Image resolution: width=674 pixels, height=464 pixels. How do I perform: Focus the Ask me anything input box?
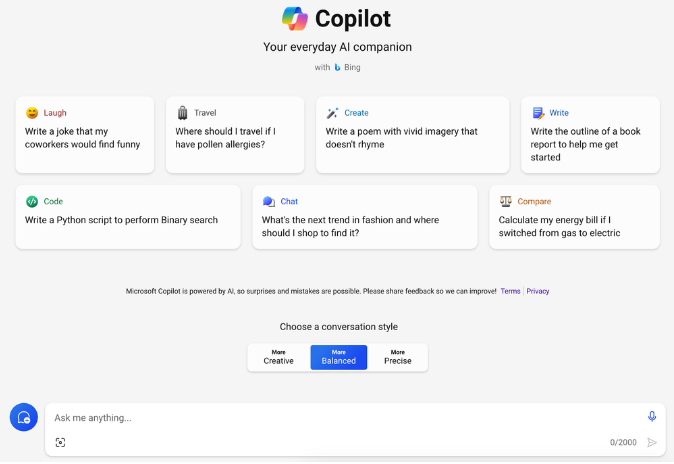[348, 418]
